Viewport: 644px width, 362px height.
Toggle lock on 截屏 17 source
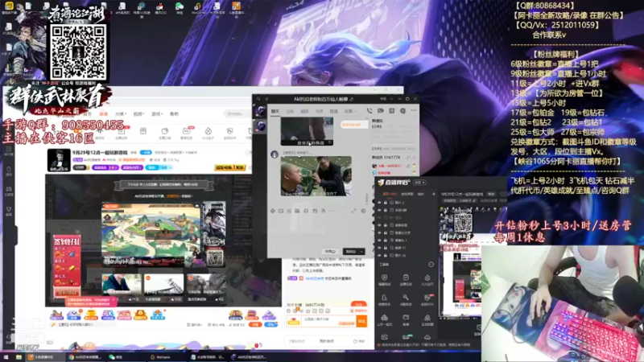[x=386, y=248]
